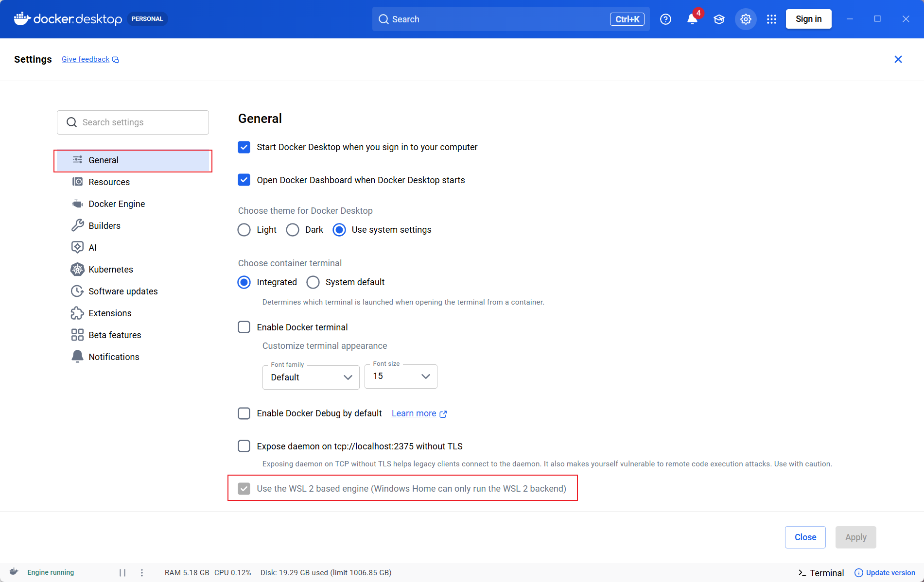Click the Update version info icon
924x582 pixels.
tap(859, 573)
